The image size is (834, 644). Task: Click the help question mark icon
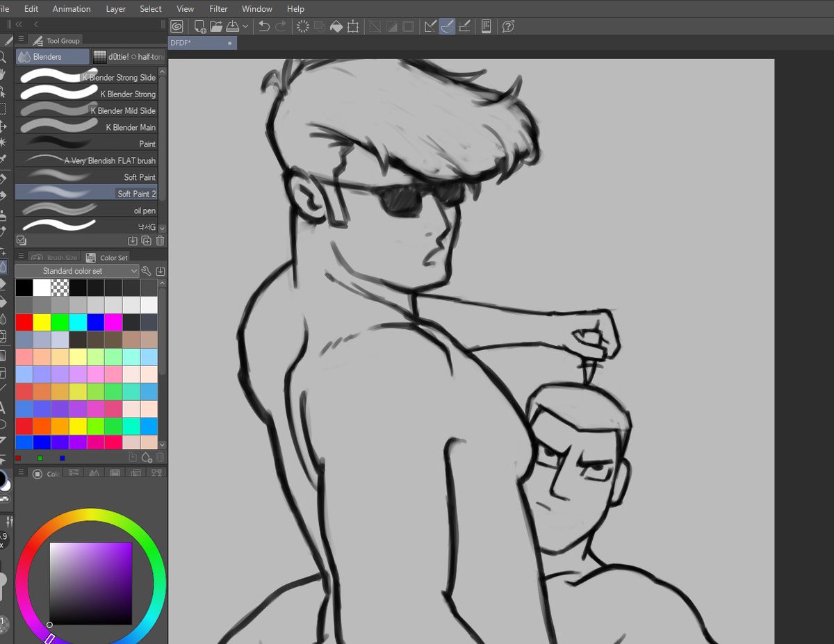(x=508, y=26)
